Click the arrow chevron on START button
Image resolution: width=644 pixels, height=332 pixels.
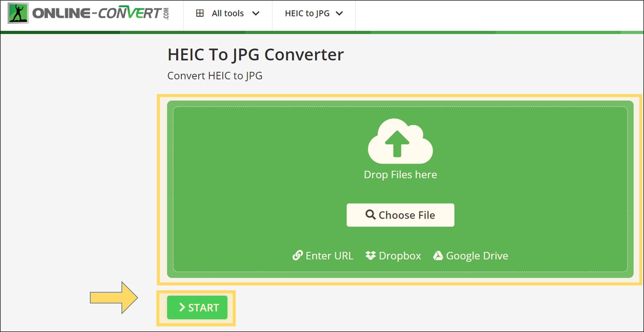pyautogui.click(x=182, y=307)
